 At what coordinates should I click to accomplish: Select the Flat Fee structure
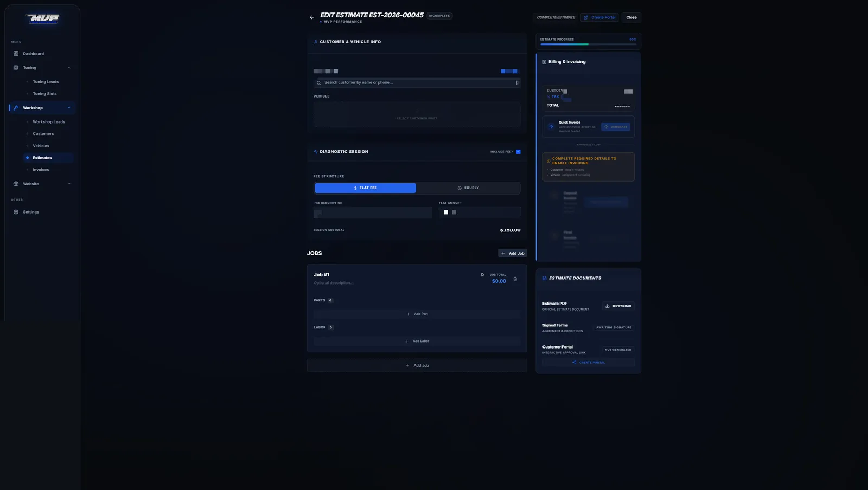click(365, 188)
